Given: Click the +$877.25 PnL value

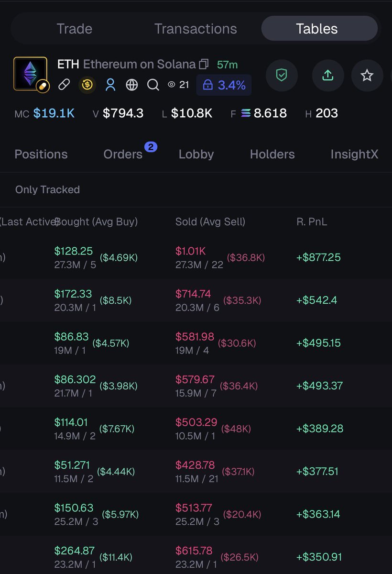Looking at the screenshot, I should tap(318, 257).
